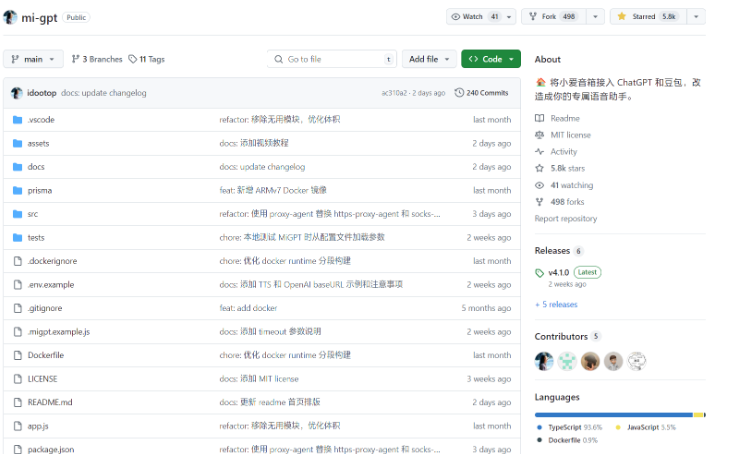Click the 'docs: update changelog' latest commit message
Viewport: 756px width, 454px height.
tap(104, 93)
